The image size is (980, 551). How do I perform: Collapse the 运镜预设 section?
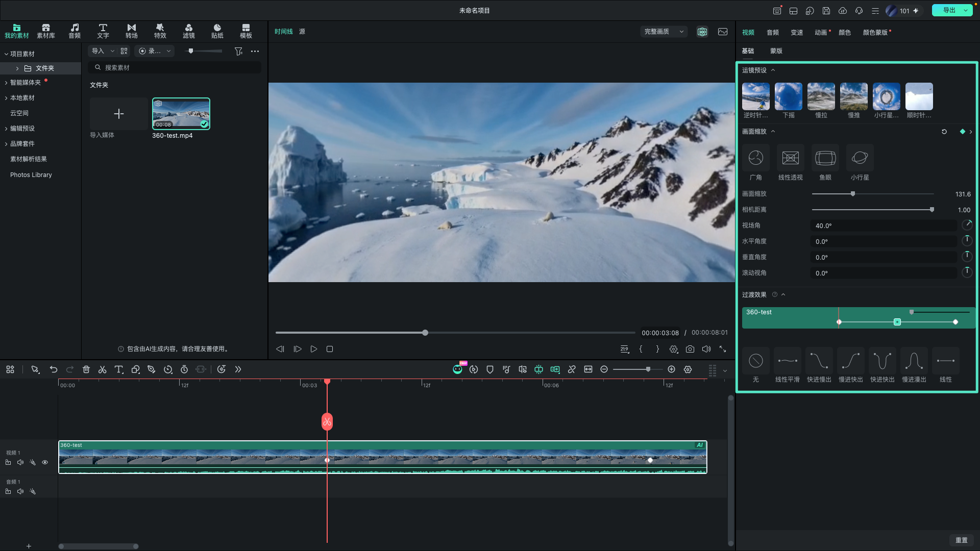coord(773,70)
